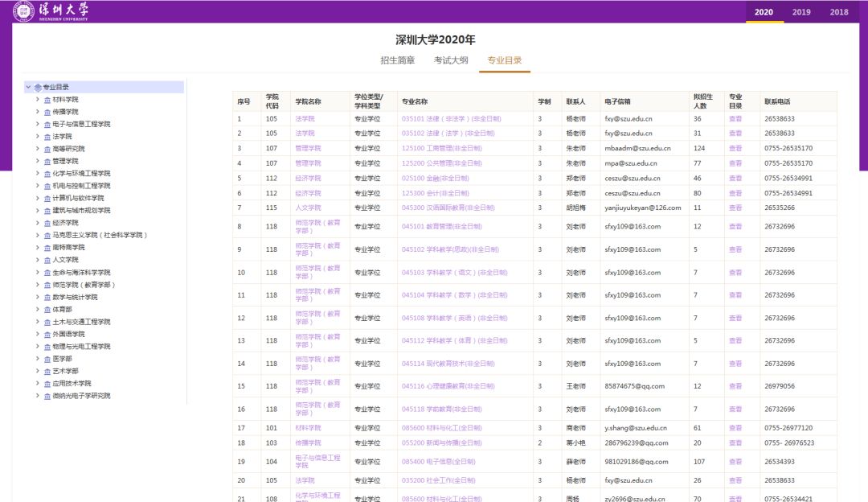Viewport: 868px width, 502px height.
Task: Click the page heading 深圳大学2020年
Action: (x=435, y=40)
